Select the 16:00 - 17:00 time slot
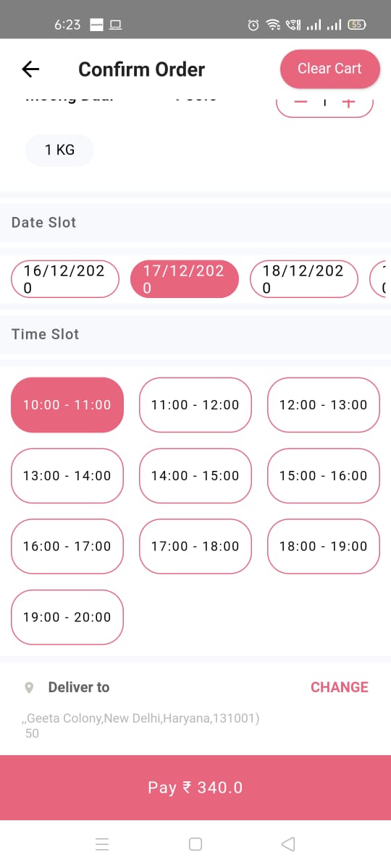 click(67, 546)
